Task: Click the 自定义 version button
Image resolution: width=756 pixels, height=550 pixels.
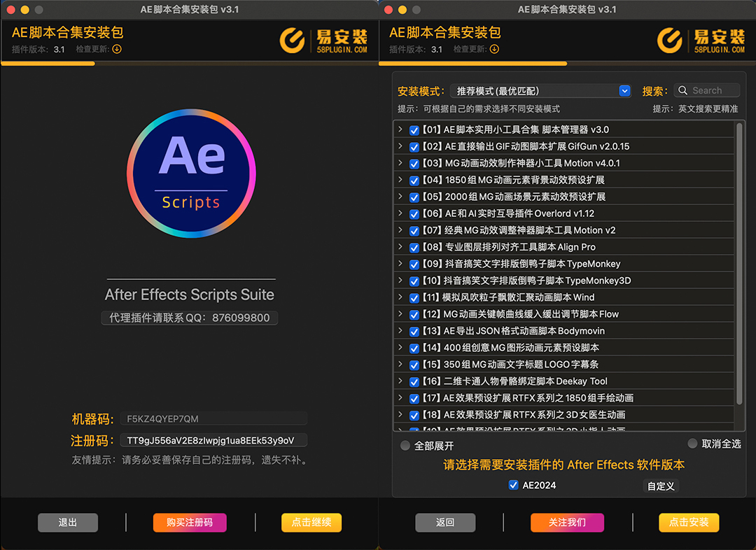Action: tap(661, 486)
